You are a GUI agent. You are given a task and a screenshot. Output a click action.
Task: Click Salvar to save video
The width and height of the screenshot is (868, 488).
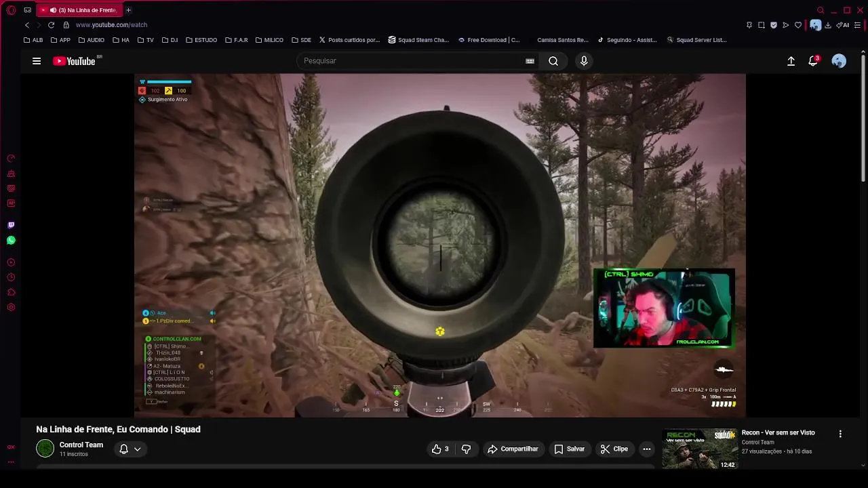[x=569, y=449]
